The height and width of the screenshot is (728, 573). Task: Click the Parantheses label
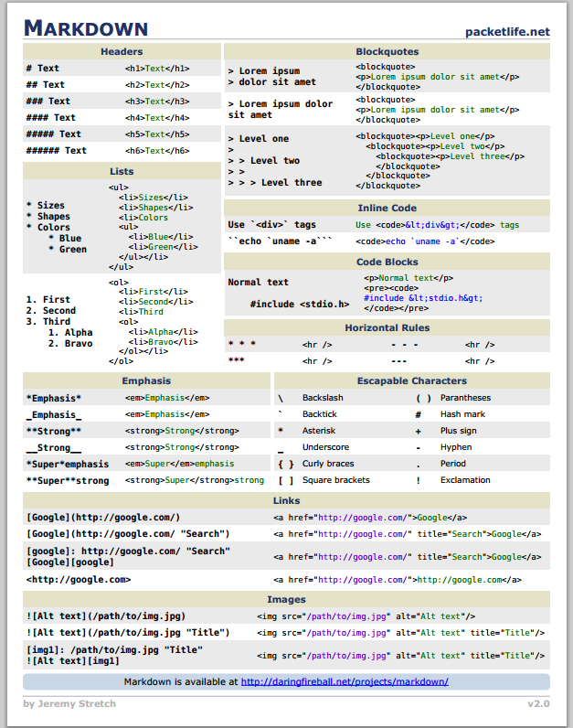(x=465, y=398)
